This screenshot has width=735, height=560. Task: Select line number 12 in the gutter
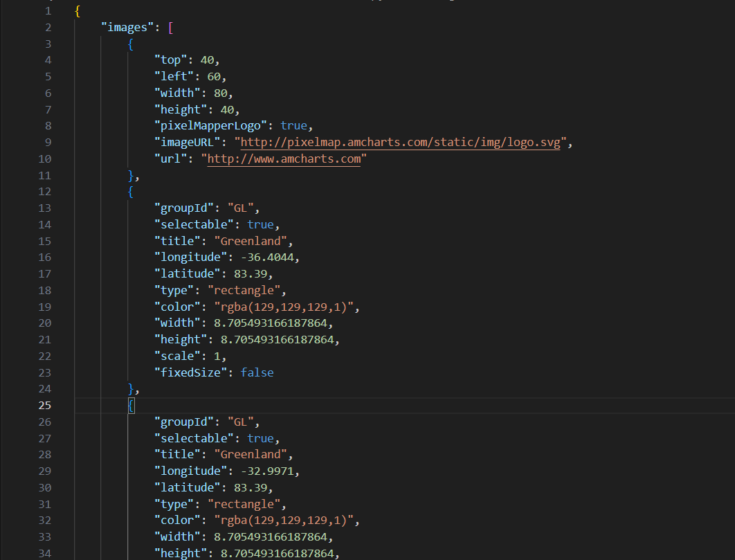(45, 191)
